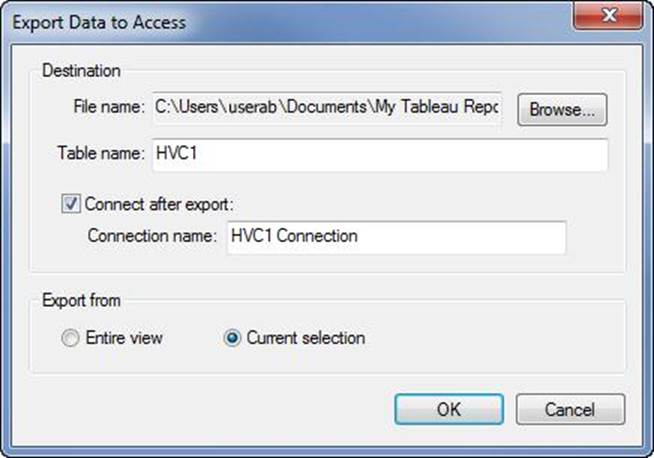
Task: Uncheck the Connect after export checkbox
Action: click(x=71, y=204)
